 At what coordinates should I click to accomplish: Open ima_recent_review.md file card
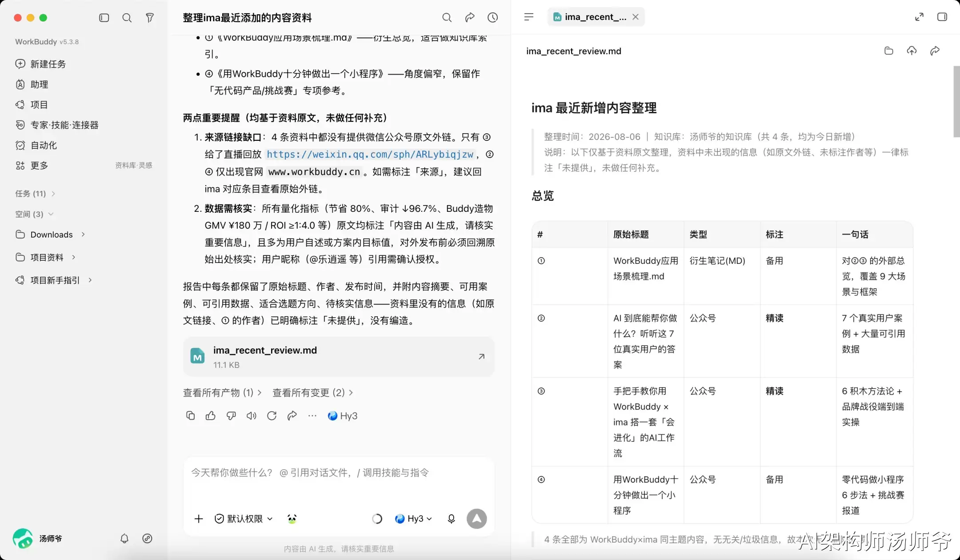339,357
